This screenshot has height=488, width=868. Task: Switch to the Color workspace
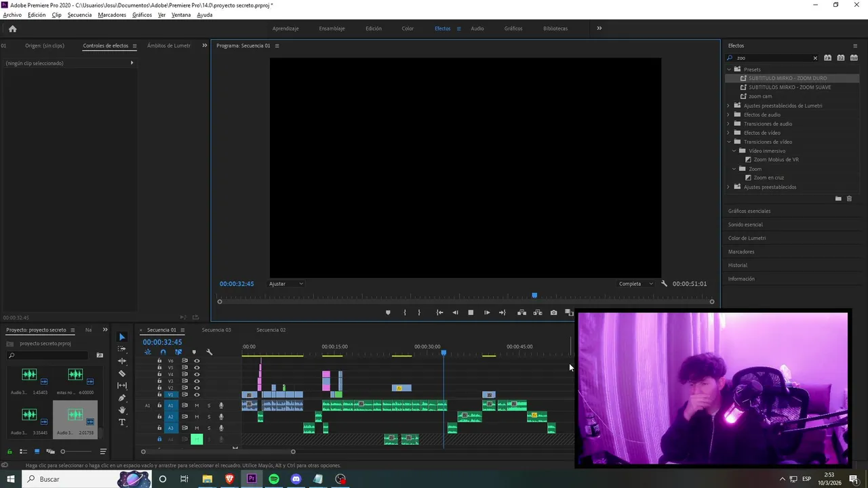point(408,28)
